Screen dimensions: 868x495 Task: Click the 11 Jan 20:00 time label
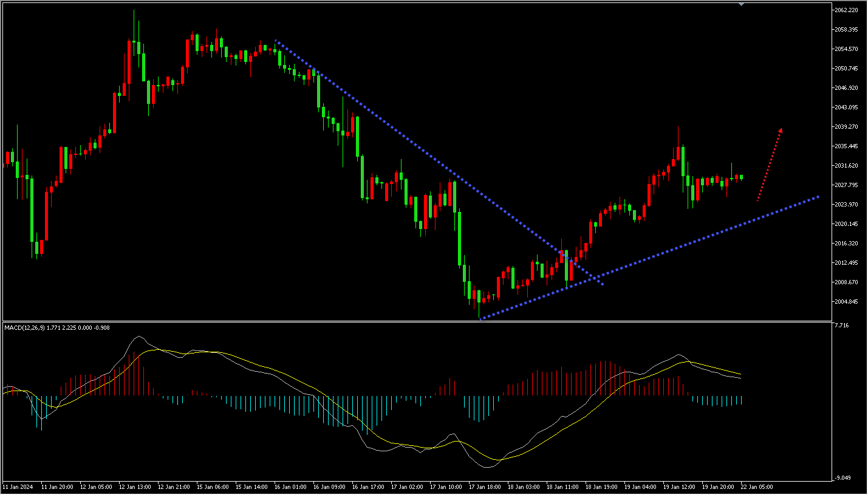pos(57,487)
